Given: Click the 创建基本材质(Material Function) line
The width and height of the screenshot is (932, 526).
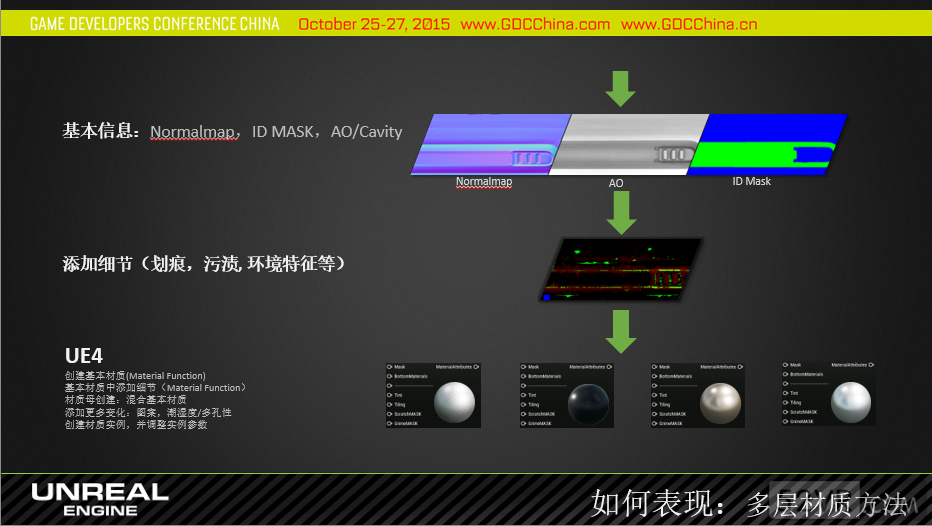Looking at the screenshot, I should (135, 376).
